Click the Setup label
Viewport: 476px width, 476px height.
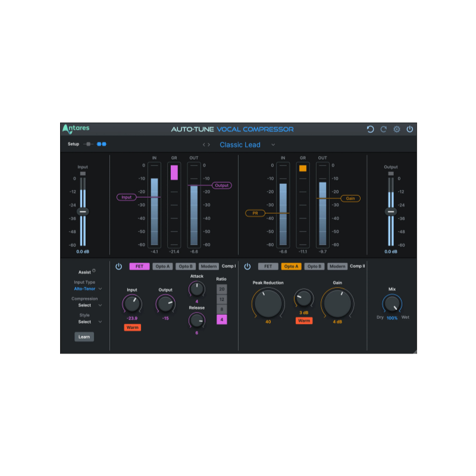pyautogui.click(x=73, y=144)
